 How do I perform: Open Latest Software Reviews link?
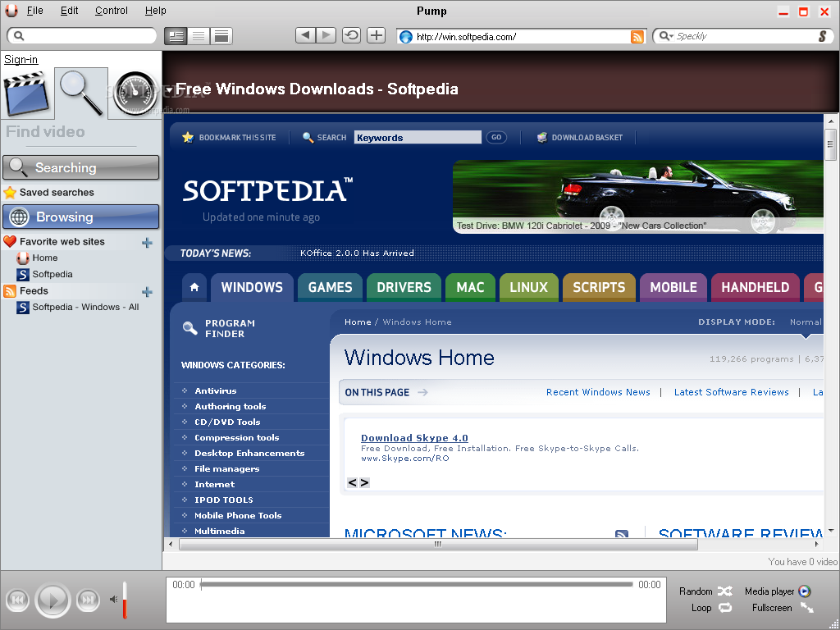731,392
